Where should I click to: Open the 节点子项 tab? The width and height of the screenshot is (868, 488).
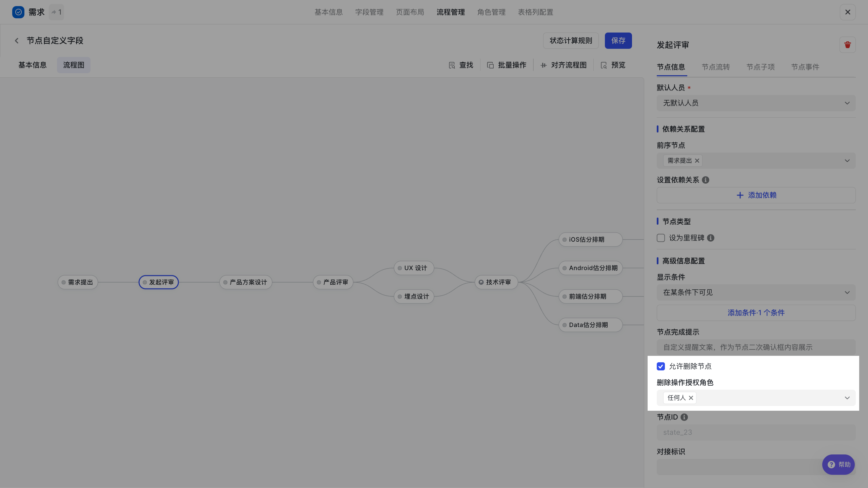pos(761,67)
